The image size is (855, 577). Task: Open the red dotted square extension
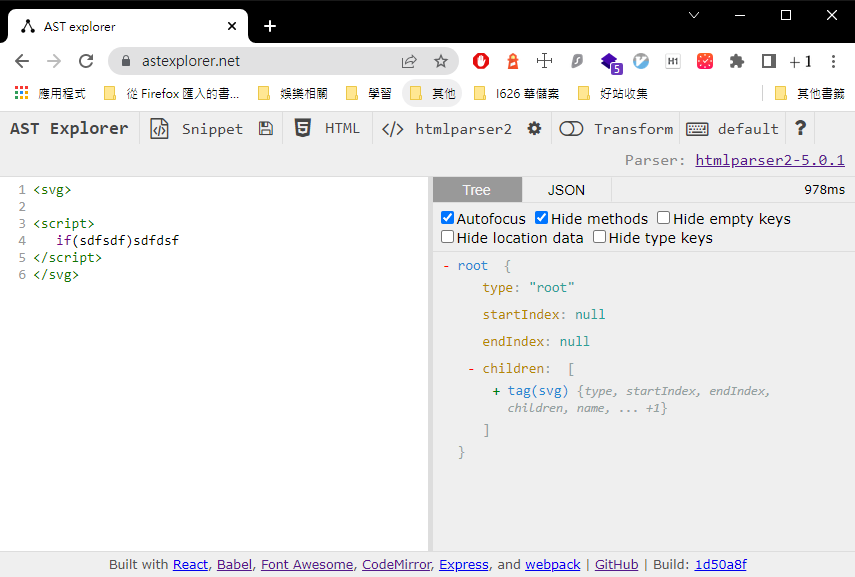(x=705, y=61)
